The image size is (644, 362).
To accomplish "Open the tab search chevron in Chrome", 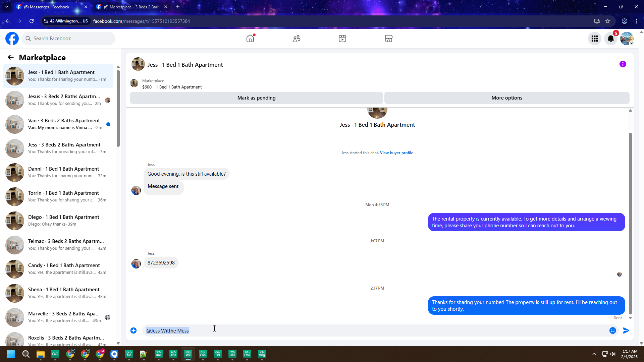I will pyautogui.click(x=6, y=7).
